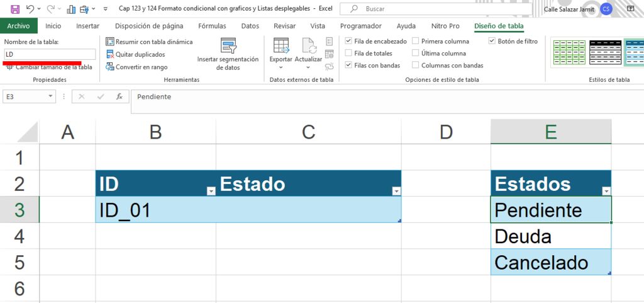The height and width of the screenshot is (303, 644).
Task: Open the filter dropdown on the Estado header
Action: [x=396, y=191]
